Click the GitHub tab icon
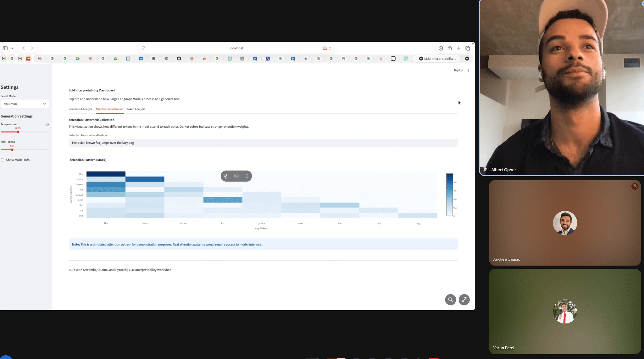The height and width of the screenshot is (359, 644). (179, 59)
